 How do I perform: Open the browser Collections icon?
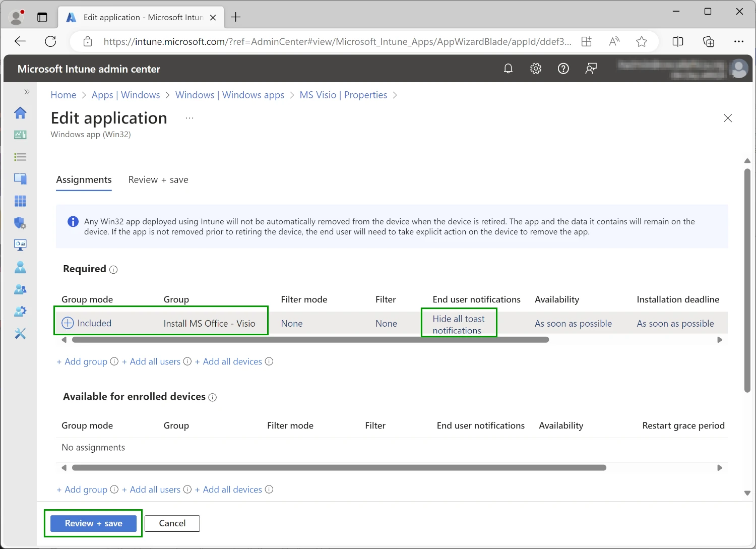coord(709,41)
